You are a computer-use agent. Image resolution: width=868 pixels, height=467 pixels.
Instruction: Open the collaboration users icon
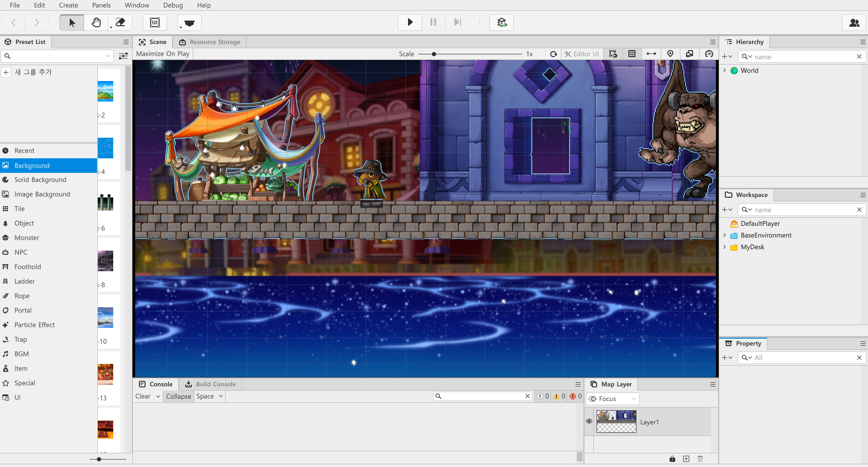coord(854,22)
